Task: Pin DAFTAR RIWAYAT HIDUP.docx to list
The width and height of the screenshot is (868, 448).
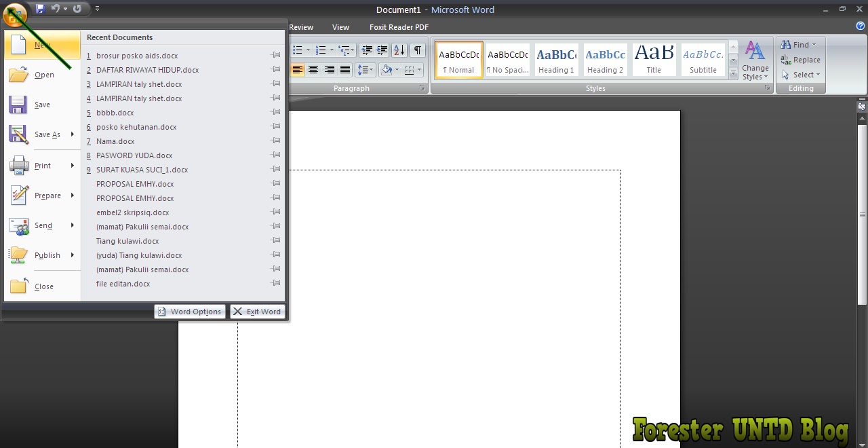Action: [276, 70]
